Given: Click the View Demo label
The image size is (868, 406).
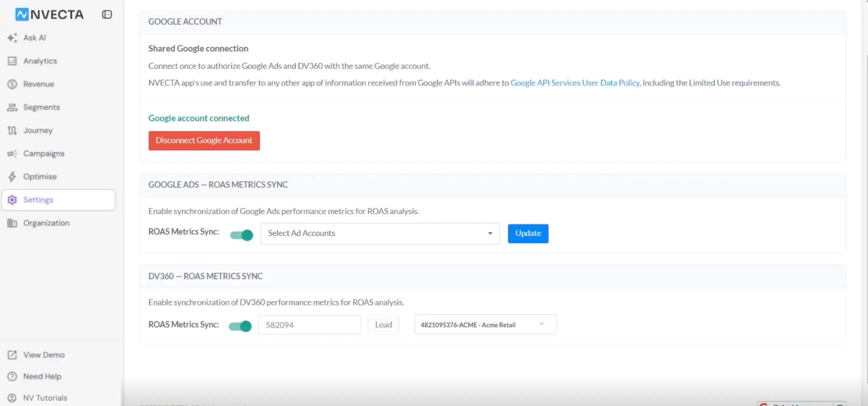Looking at the screenshot, I should tap(44, 355).
